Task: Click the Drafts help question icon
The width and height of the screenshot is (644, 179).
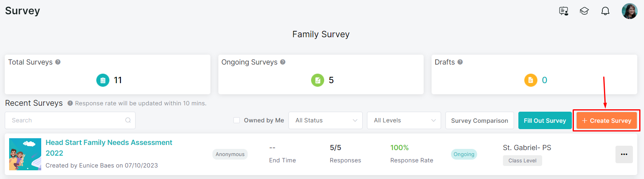Action: tap(460, 62)
